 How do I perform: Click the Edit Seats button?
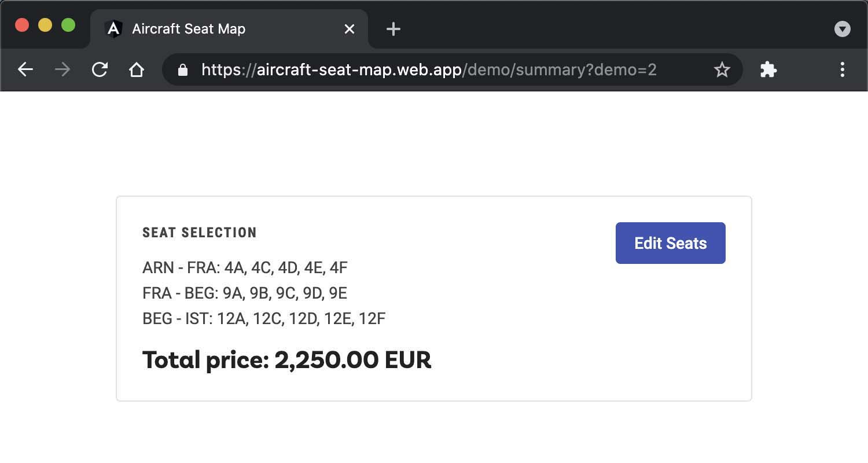click(670, 243)
